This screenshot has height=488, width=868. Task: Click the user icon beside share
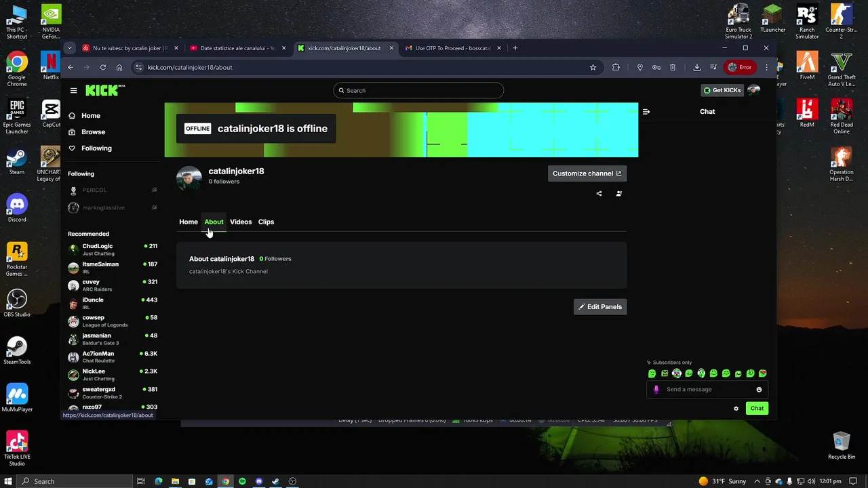[618, 194]
